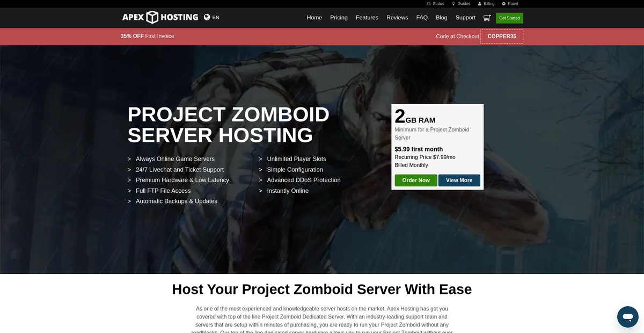644x333 pixels.
Task: Click 'Instantly Online' feature
Action: (288, 191)
